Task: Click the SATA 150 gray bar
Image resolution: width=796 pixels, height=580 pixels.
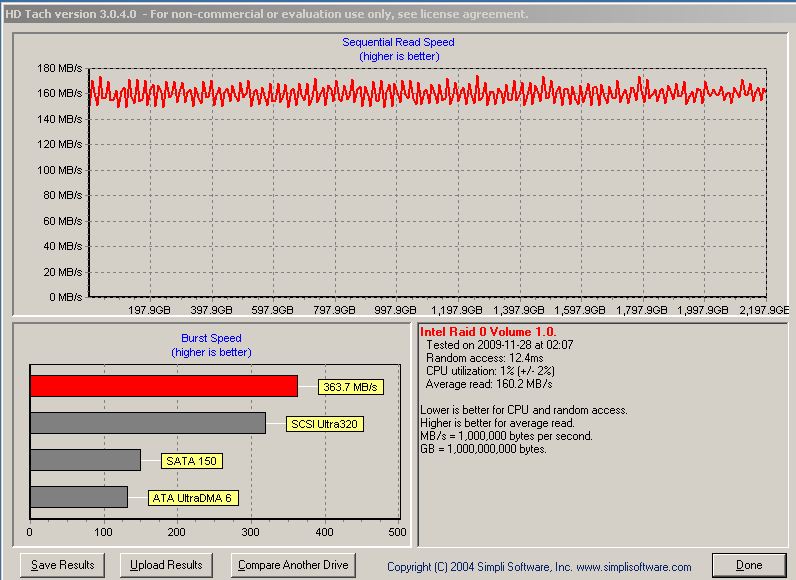Action: [x=85, y=460]
